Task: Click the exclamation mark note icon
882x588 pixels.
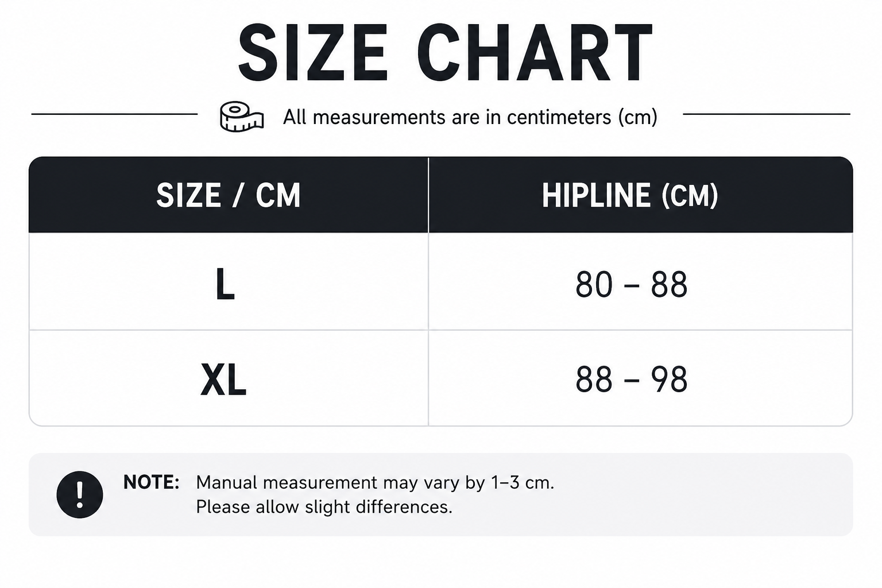Action: pyautogui.click(x=80, y=494)
